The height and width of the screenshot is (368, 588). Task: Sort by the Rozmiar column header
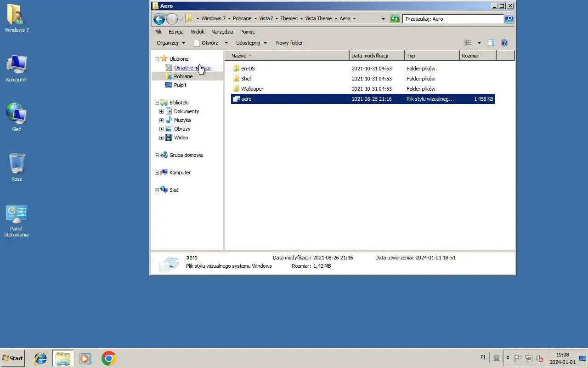[x=478, y=56]
